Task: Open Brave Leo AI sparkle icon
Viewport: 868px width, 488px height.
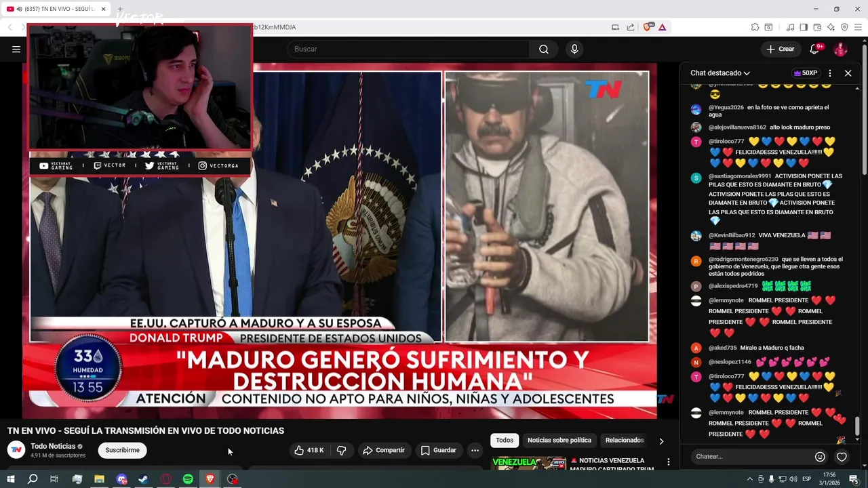Action: point(831,27)
